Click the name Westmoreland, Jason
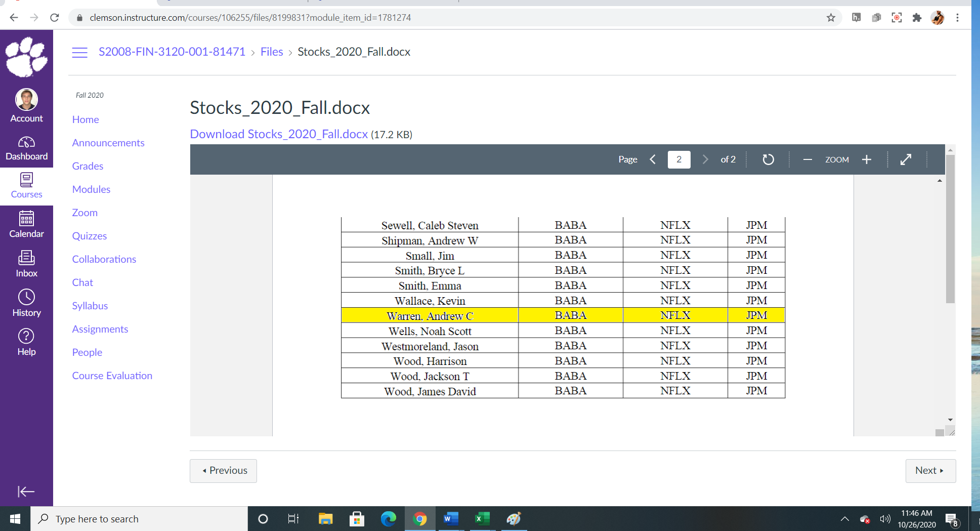The height and width of the screenshot is (531, 980). 430,346
